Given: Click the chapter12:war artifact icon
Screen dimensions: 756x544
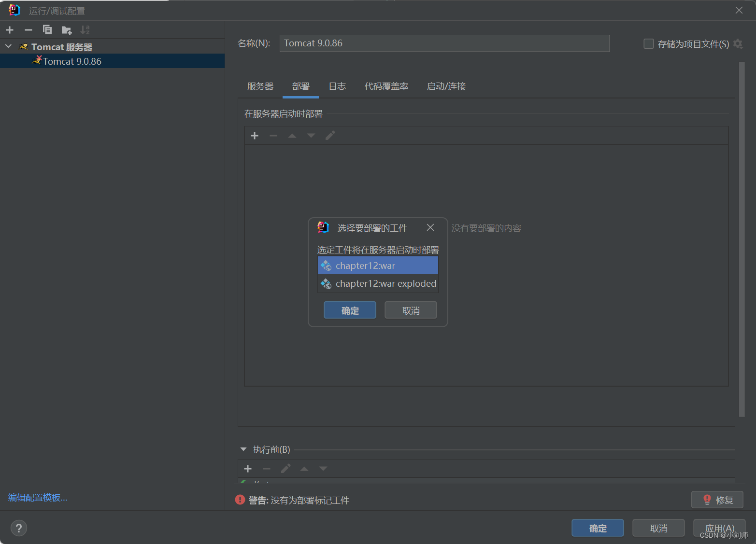Looking at the screenshot, I should [326, 265].
